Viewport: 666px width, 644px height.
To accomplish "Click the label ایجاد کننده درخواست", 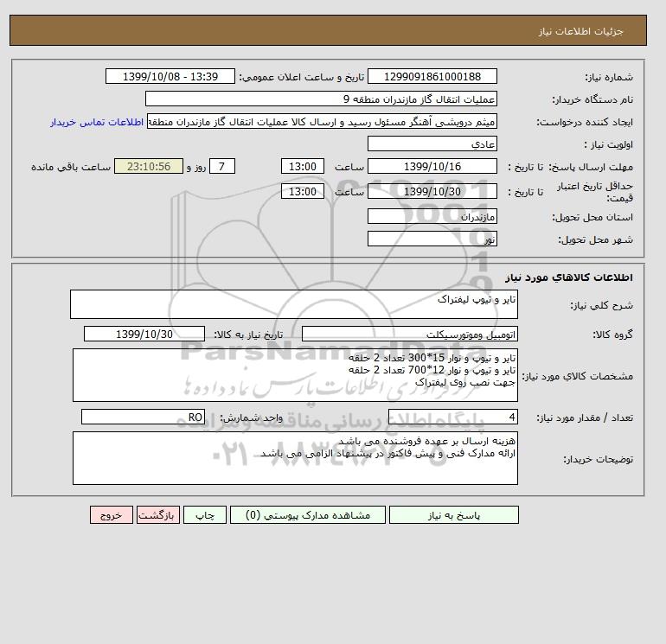I will point(585,122).
